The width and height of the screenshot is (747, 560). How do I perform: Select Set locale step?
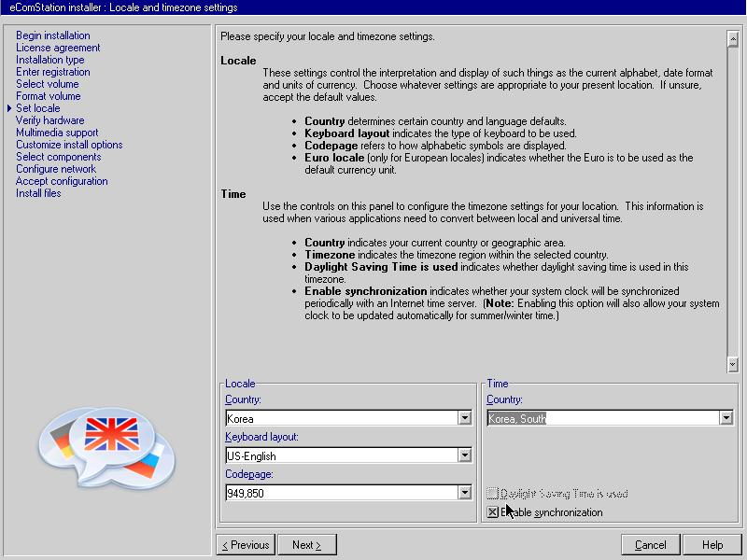[x=38, y=108]
